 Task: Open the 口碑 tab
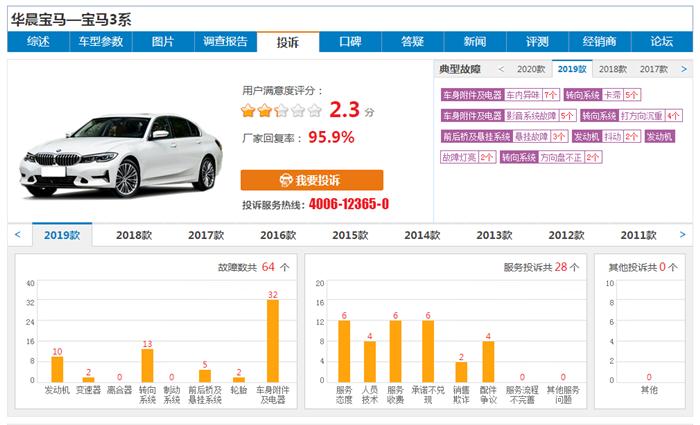[x=350, y=42]
